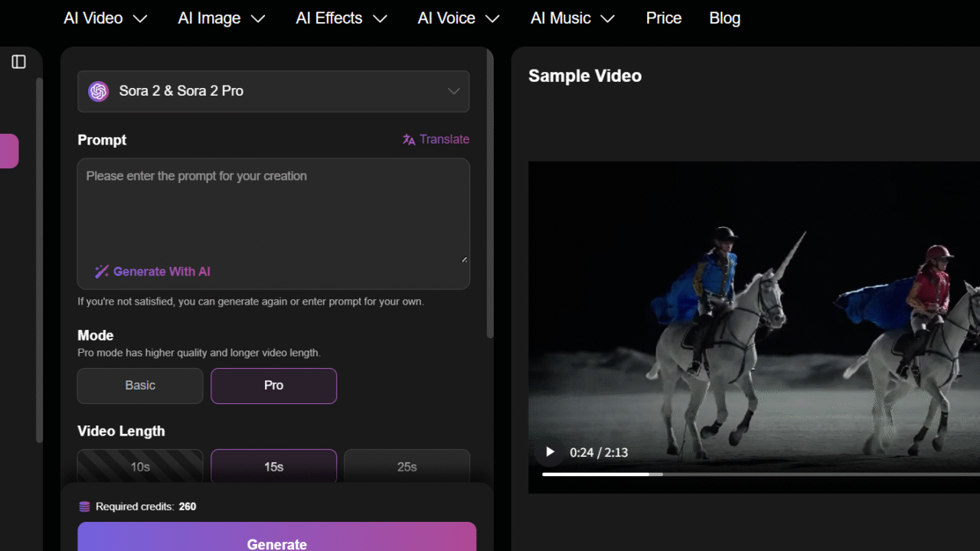980x551 pixels.
Task: Collapse the left sidebar via panel icon
Action: tap(20, 62)
